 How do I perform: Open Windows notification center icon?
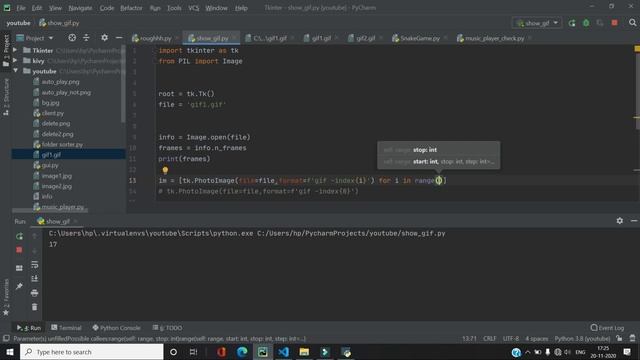click(627, 352)
